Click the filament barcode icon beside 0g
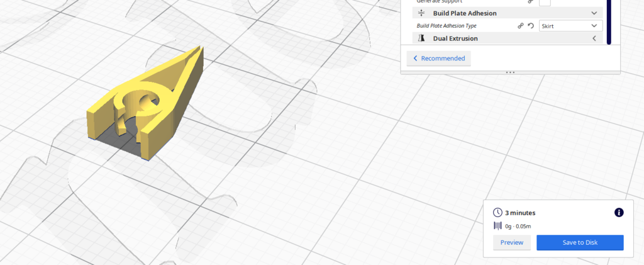This screenshot has height=265, width=644. click(x=497, y=226)
